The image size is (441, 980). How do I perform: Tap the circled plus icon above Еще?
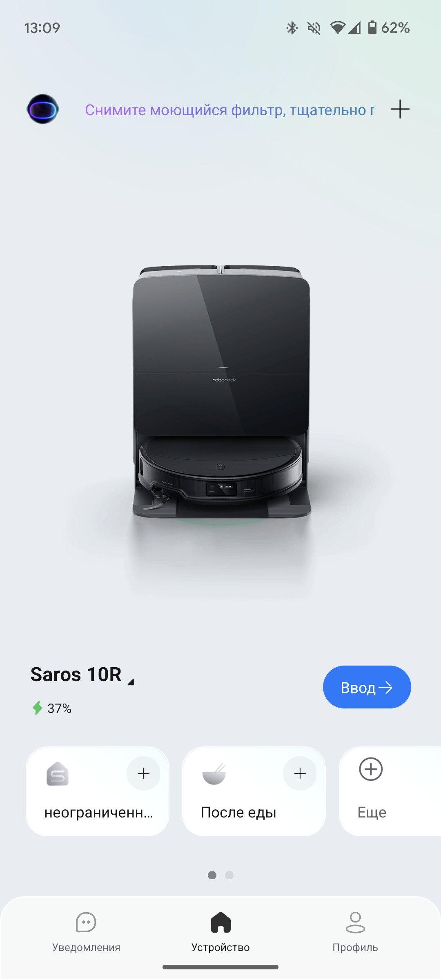click(x=371, y=769)
